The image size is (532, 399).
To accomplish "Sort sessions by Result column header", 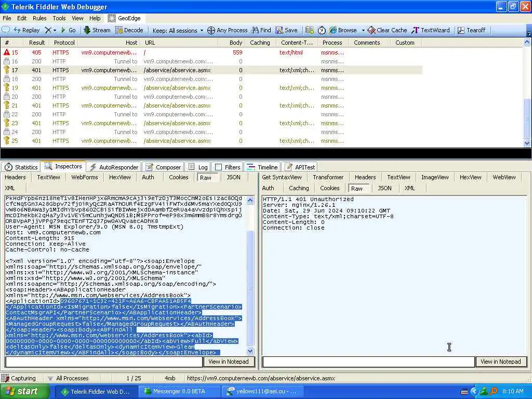I will (37, 43).
